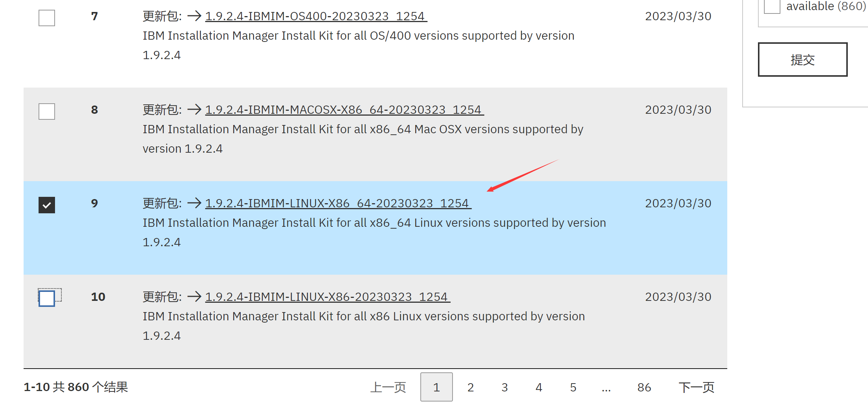Open the 1.9.2.4-IBMIM-LINUX-X86-20230323 package link
This screenshot has width=868, height=415.
point(328,297)
